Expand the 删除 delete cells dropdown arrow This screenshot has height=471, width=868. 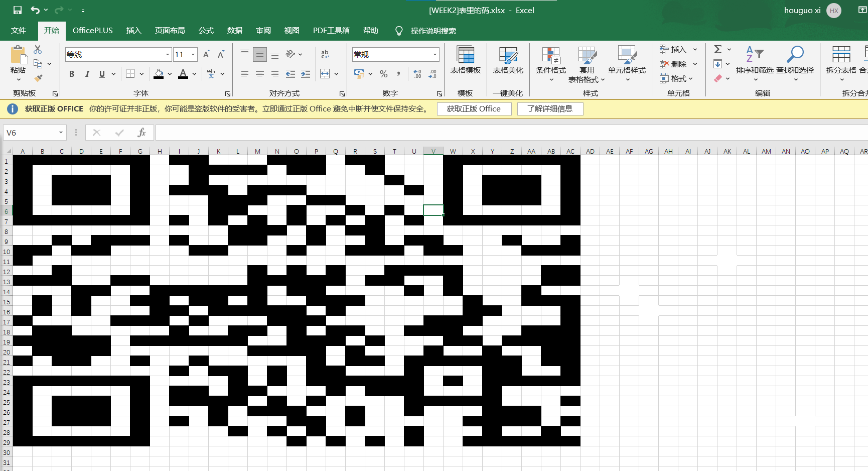pyautogui.click(x=695, y=64)
